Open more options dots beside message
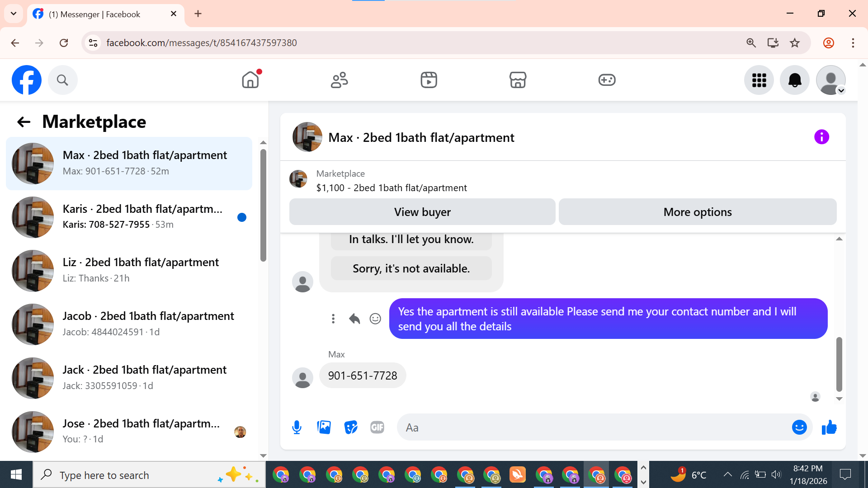868x488 pixels. pyautogui.click(x=333, y=319)
